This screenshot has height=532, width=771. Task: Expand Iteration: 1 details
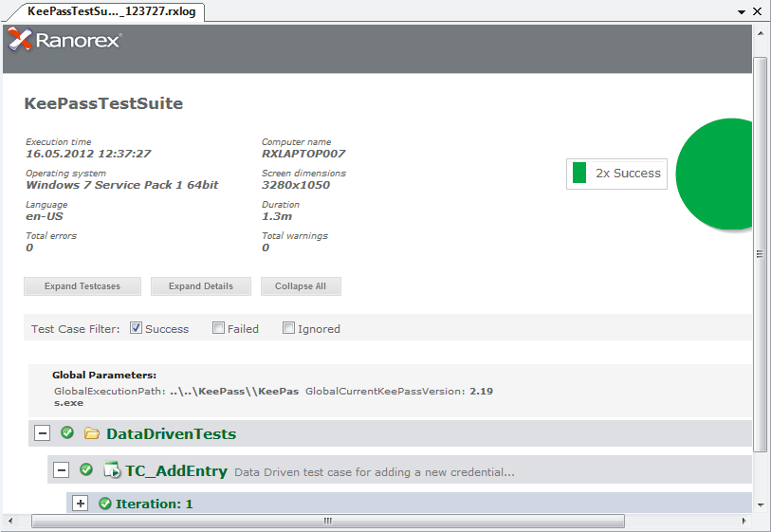(81, 504)
